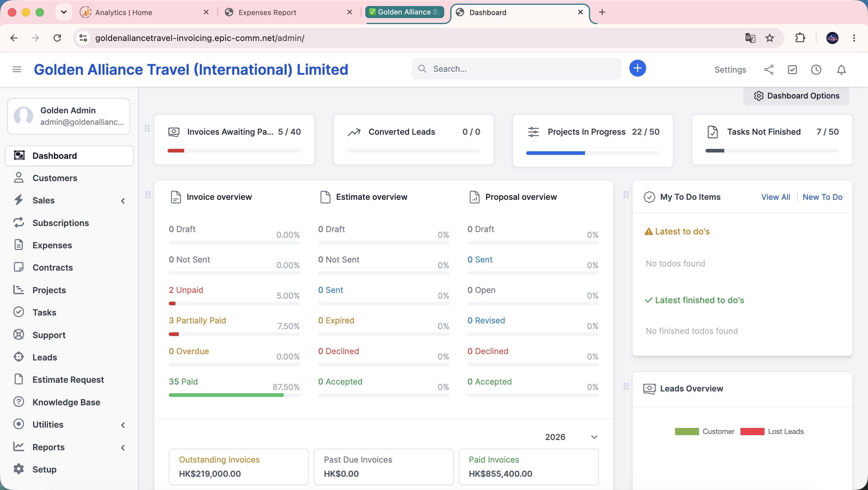
Task: Open the clock timesheets icon
Action: click(816, 70)
